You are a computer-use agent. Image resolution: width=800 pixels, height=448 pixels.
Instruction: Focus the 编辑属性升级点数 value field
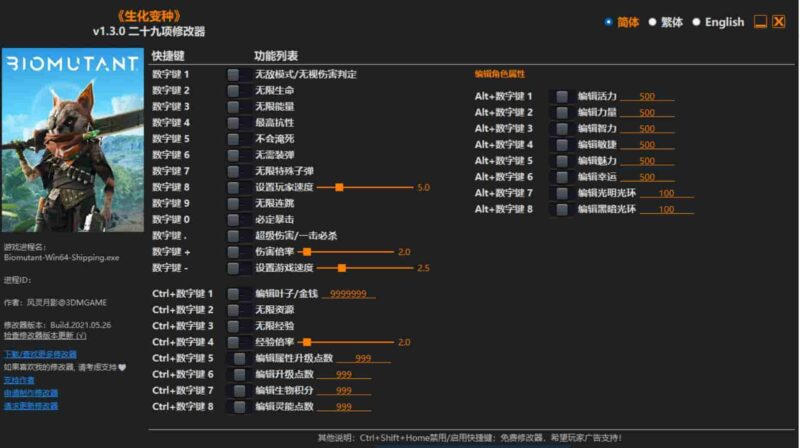(x=363, y=359)
